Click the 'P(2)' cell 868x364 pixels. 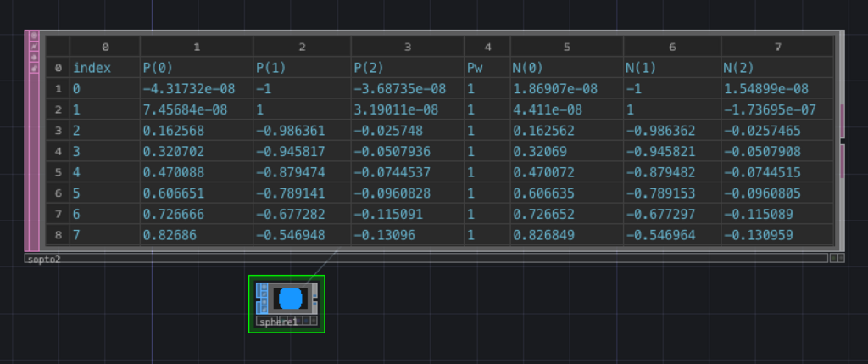point(408,68)
